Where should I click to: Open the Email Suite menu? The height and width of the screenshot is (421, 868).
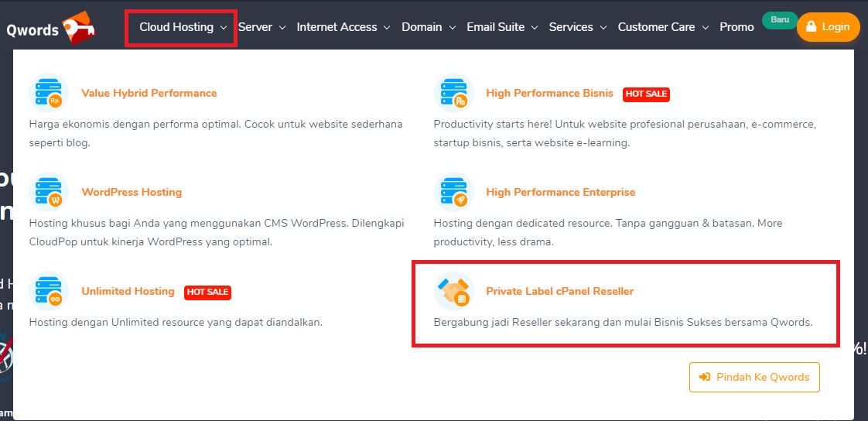click(x=501, y=27)
